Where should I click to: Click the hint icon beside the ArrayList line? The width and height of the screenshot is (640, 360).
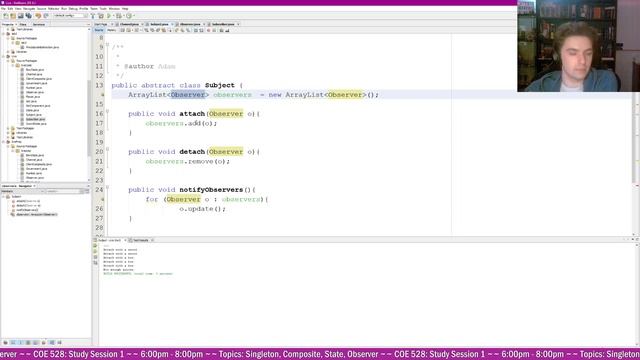tap(102, 95)
